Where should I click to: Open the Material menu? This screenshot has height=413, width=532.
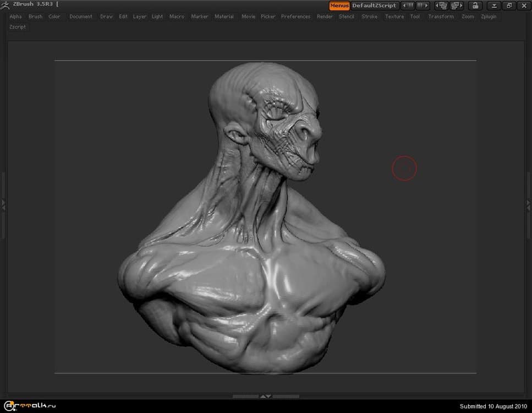tap(224, 17)
